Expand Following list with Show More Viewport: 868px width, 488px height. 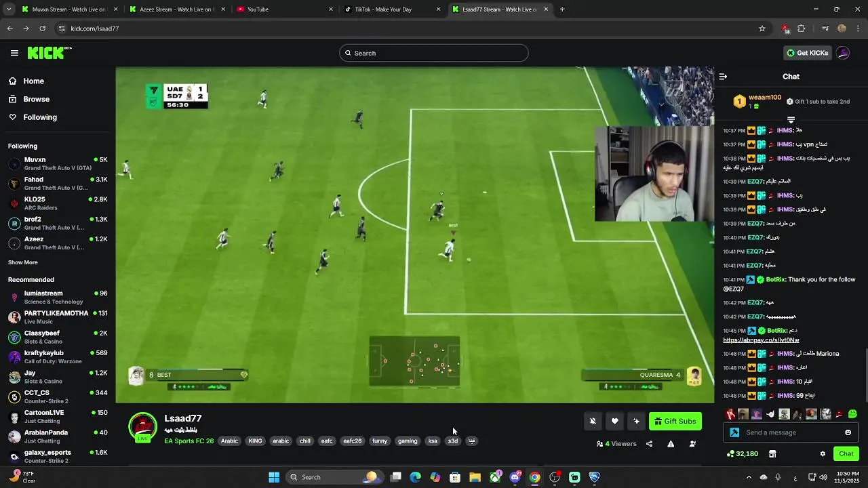pos(23,262)
